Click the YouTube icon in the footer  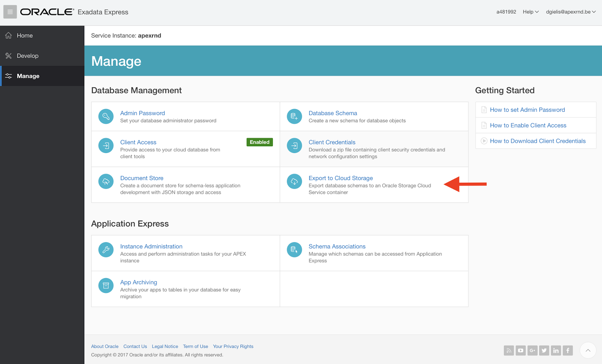point(520,350)
